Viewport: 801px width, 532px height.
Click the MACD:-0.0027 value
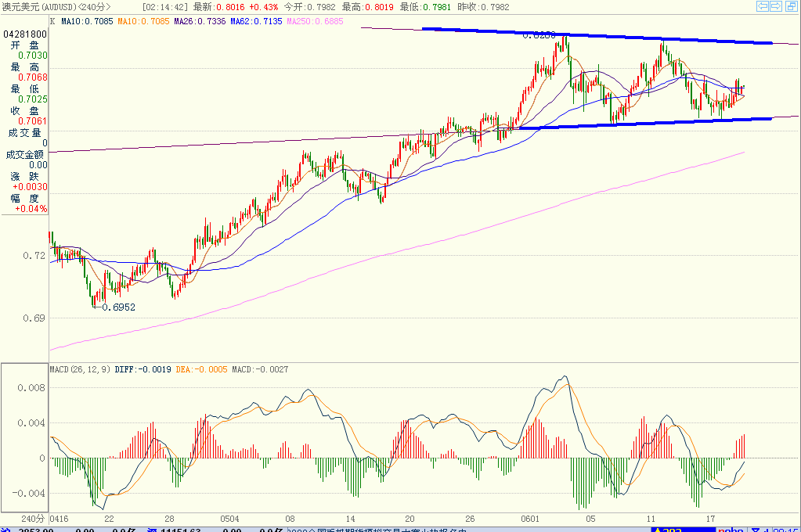tap(260, 369)
